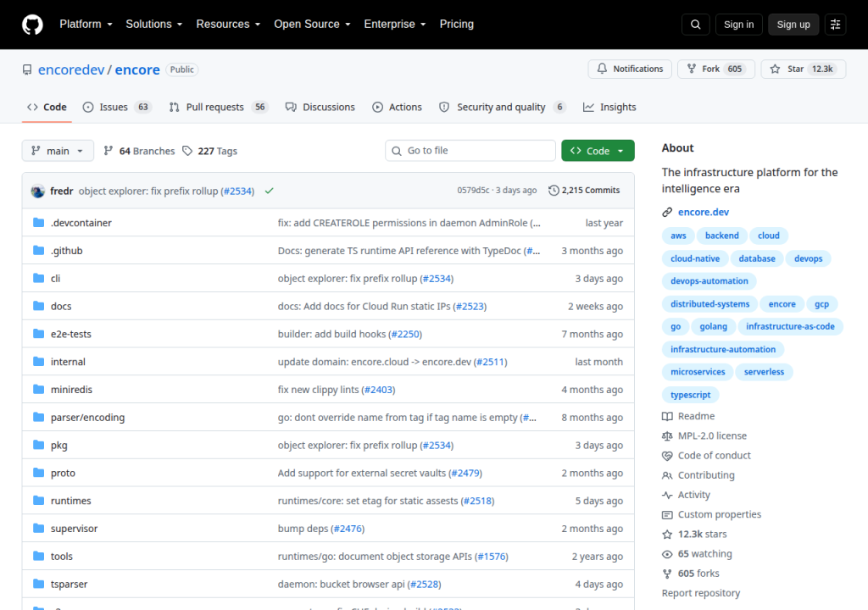Select the aws topic tag
868x610 pixels.
(678, 236)
